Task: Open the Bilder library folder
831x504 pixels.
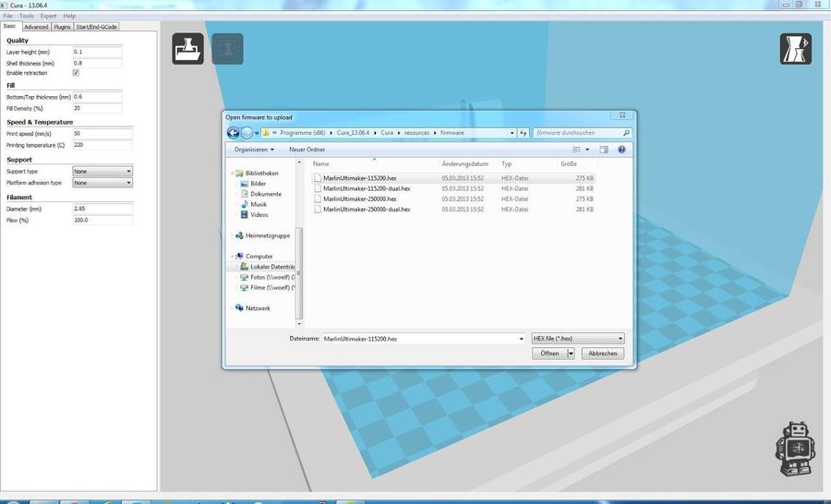Action: point(258,184)
